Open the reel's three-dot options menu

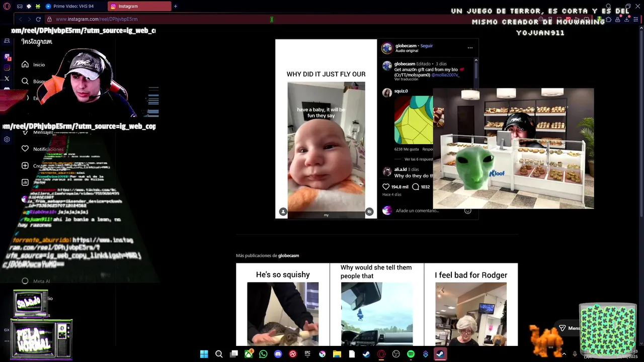click(470, 48)
